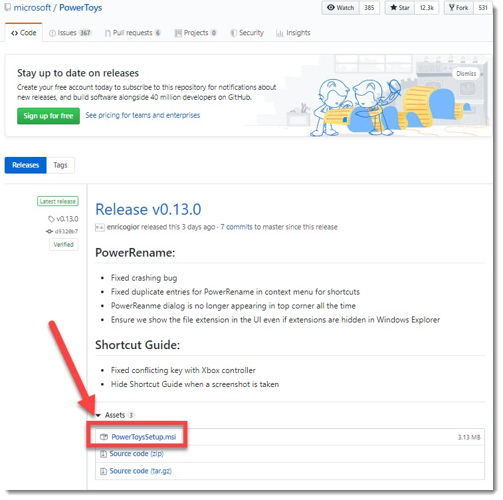Click the Watch button
Viewport: 503px width, 500px height.
tap(341, 8)
